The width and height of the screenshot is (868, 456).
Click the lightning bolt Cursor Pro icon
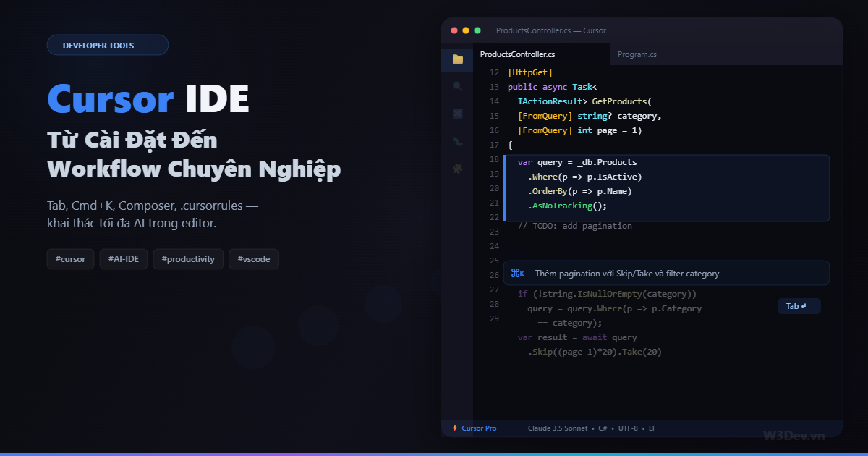[x=455, y=428]
